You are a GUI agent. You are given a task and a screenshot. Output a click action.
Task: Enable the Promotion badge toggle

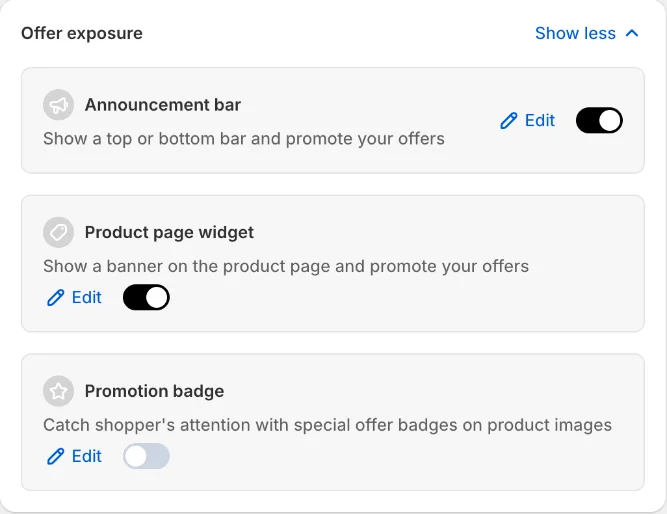pyautogui.click(x=146, y=456)
